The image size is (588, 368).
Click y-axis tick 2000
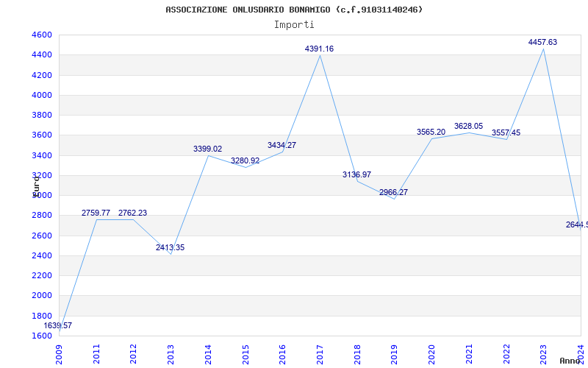pyautogui.click(x=43, y=295)
